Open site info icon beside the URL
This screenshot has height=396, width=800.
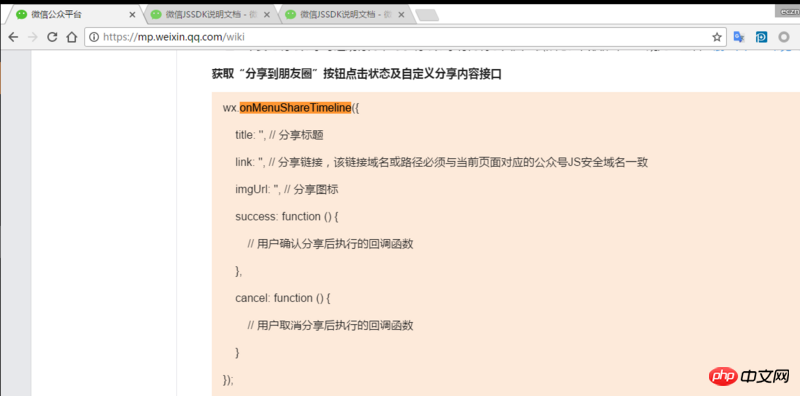[x=94, y=37]
